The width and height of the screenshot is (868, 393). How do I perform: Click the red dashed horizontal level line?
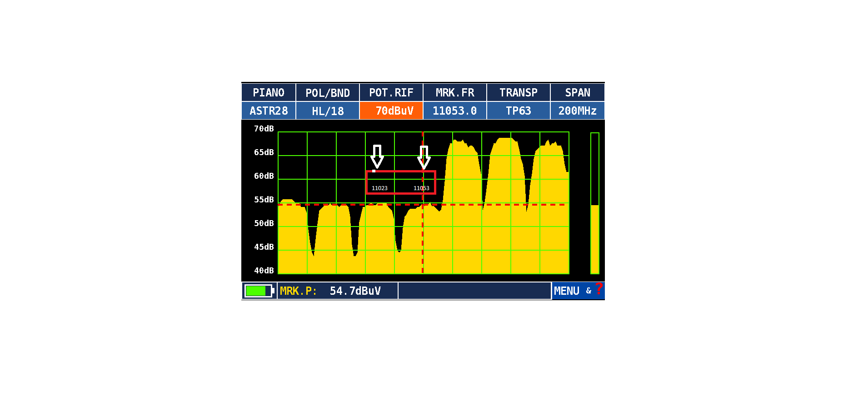(x=423, y=205)
